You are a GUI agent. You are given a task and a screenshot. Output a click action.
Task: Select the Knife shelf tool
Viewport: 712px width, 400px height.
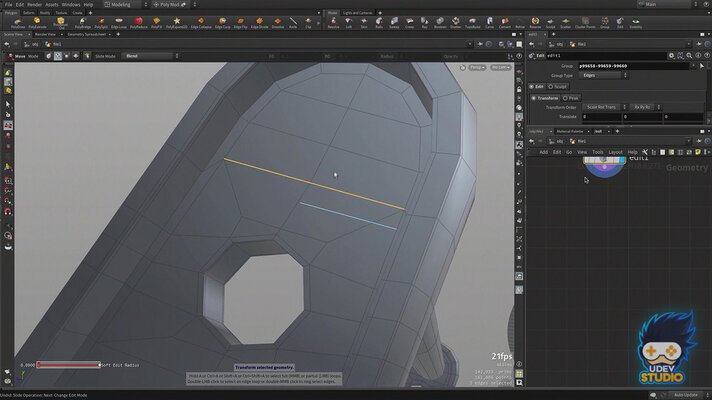(292, 20)
